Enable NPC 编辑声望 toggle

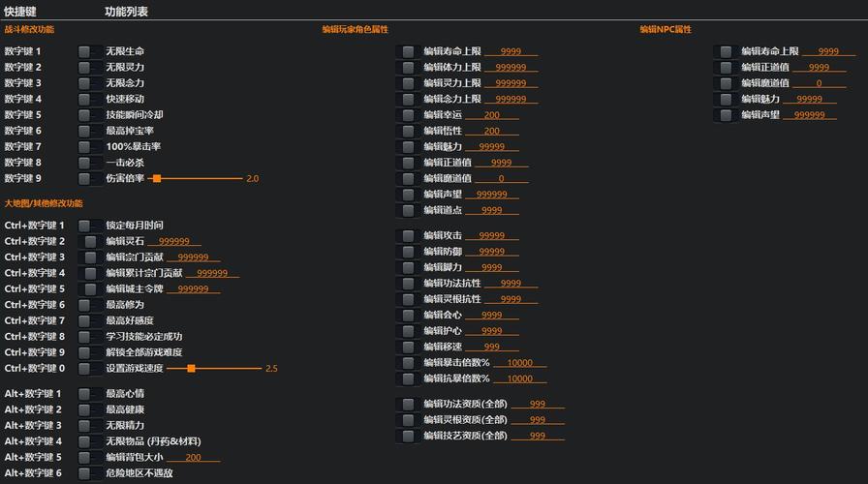click(726, 115)
